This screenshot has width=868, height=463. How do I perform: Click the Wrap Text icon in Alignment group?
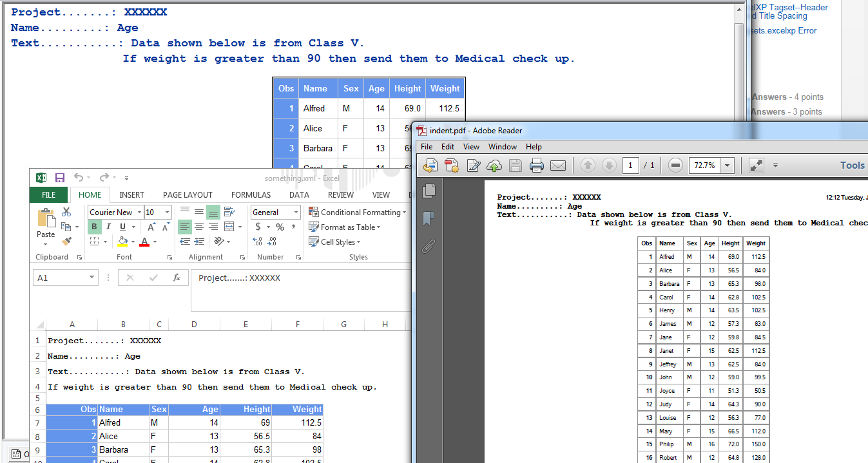(x=229, y=212)
